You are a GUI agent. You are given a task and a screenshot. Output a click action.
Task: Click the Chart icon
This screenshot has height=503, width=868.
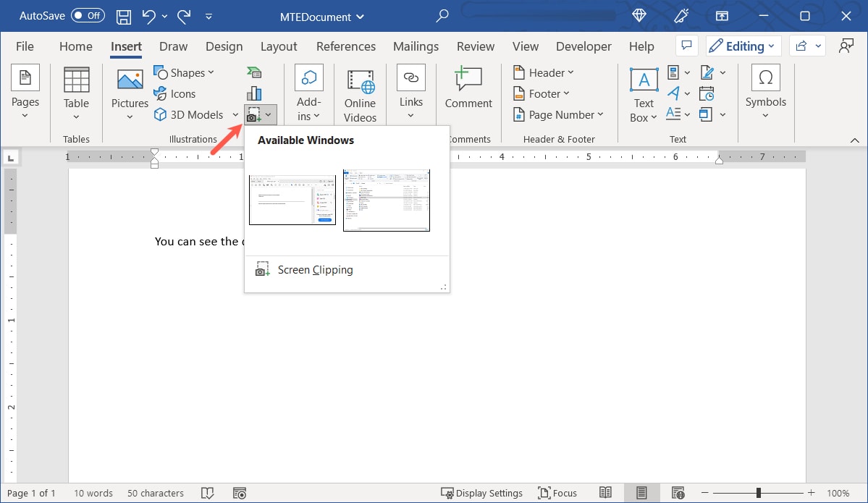[x=254, y=93]
